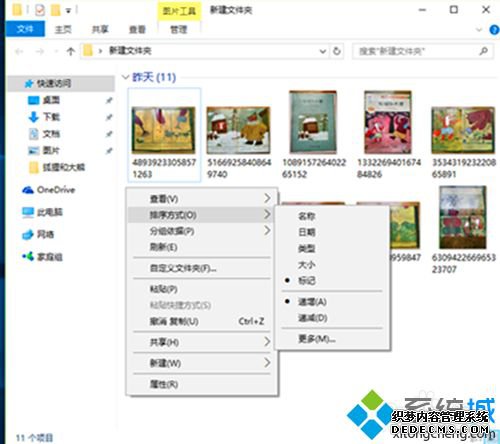
Task: Collapse the 昨天 (11) group
Action: pos(125,77)
